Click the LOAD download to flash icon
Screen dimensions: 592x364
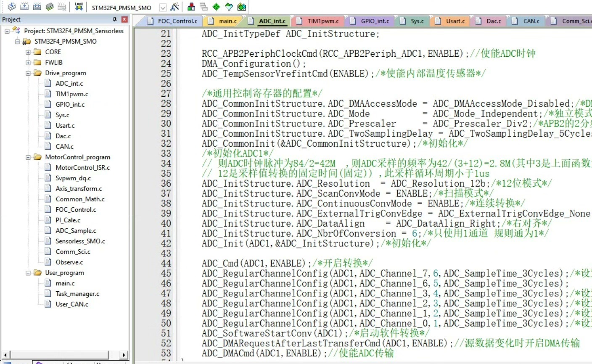coord(79,7)
